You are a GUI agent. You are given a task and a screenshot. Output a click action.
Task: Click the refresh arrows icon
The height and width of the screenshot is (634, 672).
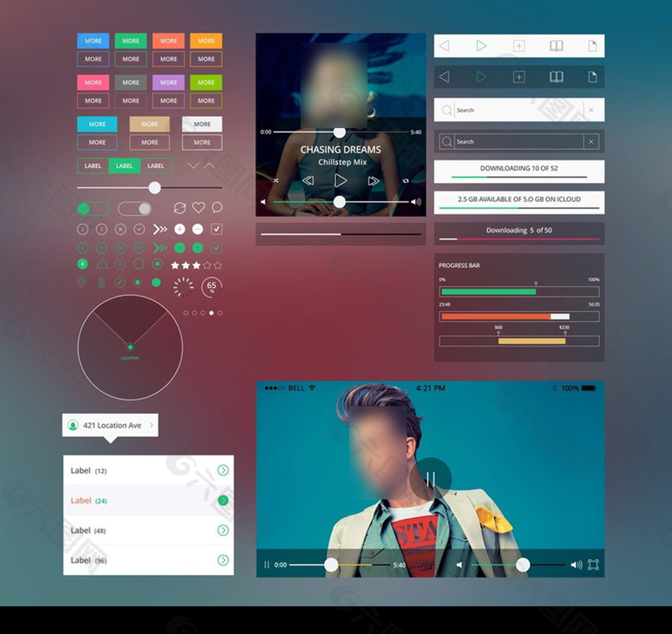pyautogui.click(x=180, y=208)
